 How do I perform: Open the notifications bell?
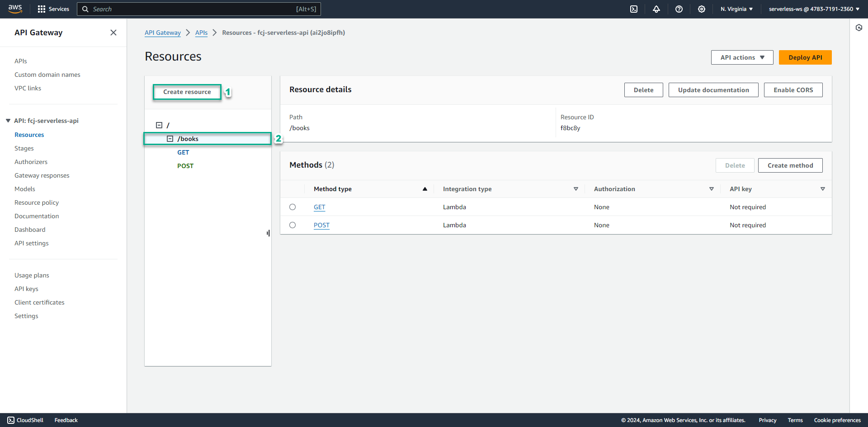656,9
